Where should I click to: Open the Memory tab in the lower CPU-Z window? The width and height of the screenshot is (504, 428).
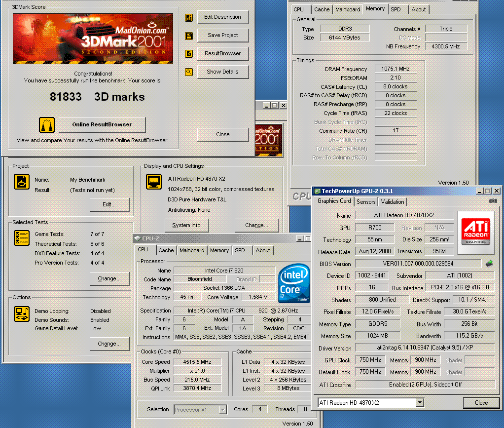[219, 250]
